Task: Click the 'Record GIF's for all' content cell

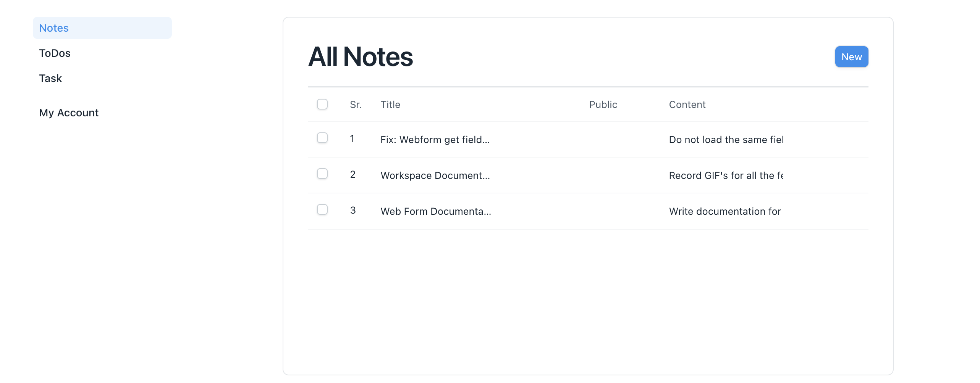Action: [x=726, y=175]
